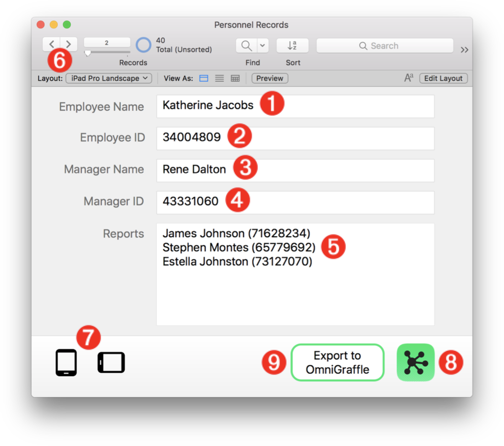Click the Sort records icon
The width and height of the screenshot is (504, 446).
coord(292,46)
